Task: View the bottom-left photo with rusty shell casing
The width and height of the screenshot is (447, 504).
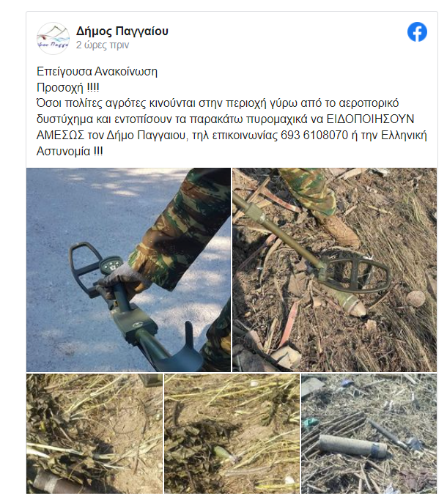Action: [x=95, y=433]
